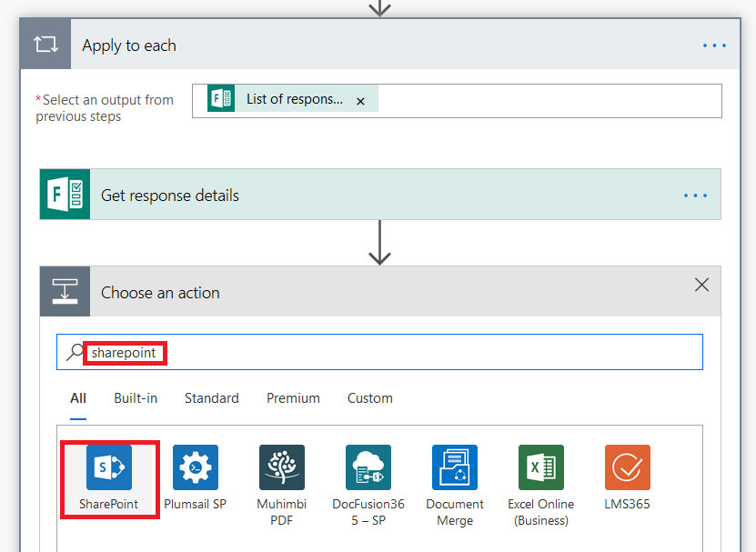The width and height of the screenshot is (756, 552).
Task: Pick the Muhimbi PDF connector
Action: 282,467
